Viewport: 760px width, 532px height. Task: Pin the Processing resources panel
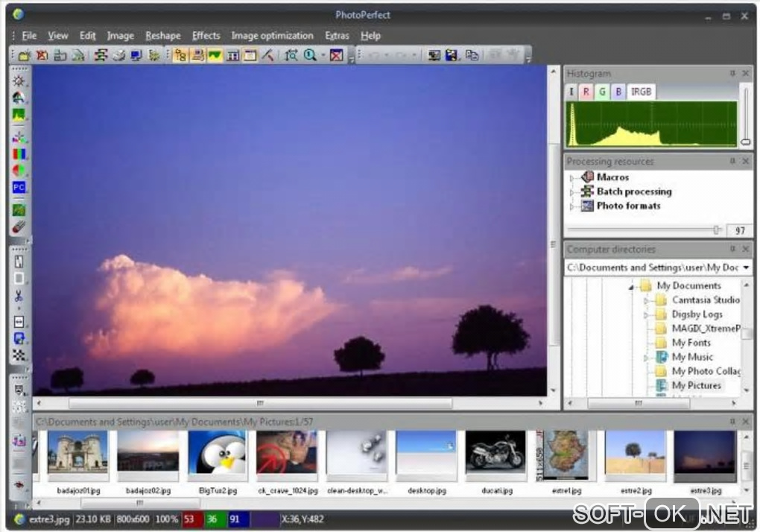tap(732, 161)
